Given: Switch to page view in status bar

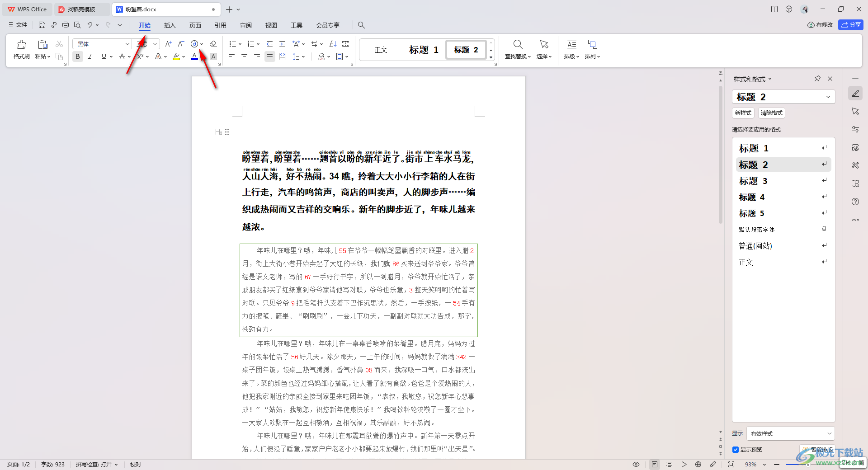Looking at the screenshot, I should [655, 464].
